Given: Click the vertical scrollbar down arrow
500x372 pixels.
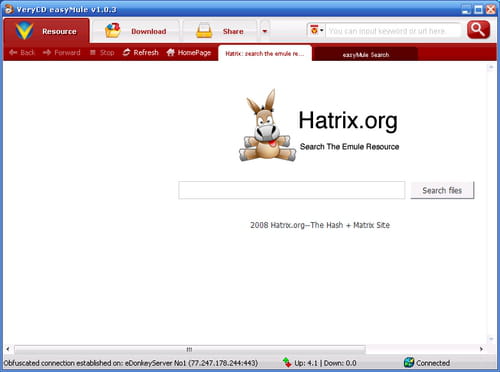Looking at the screenshot, I should pyautogui.click(x=491, y=339).
